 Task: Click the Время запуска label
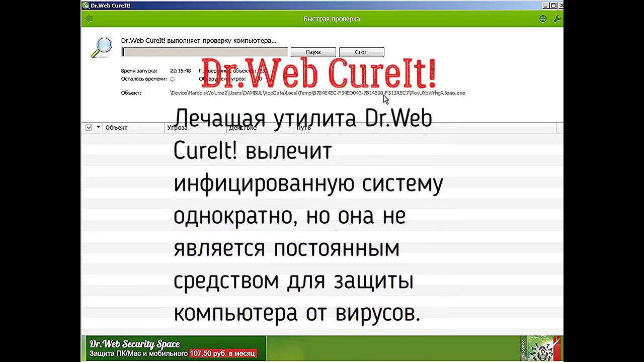pyautogui.click(x=139, y=71)
